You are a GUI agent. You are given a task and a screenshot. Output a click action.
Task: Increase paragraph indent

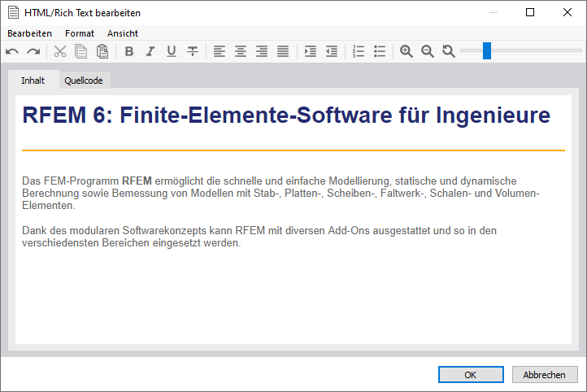311,51
